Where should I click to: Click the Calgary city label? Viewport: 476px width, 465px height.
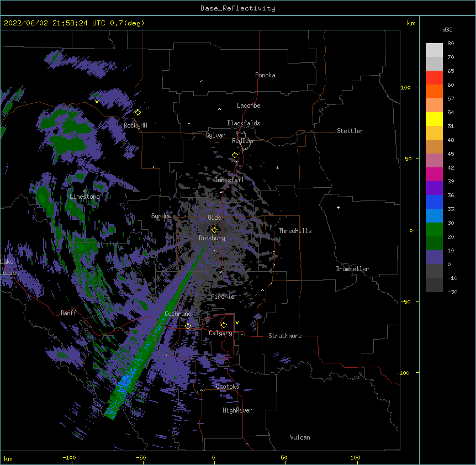pos(220,333)
